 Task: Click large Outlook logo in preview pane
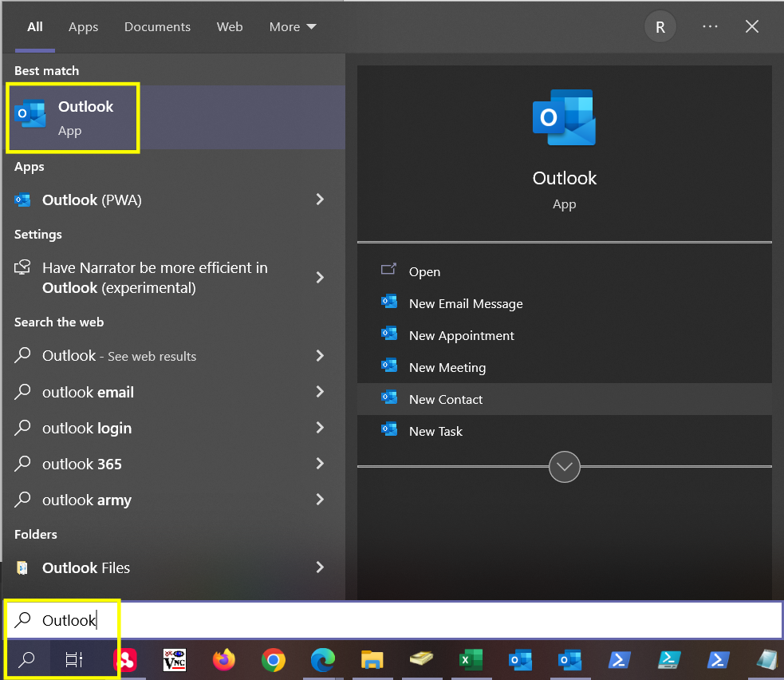564,117
